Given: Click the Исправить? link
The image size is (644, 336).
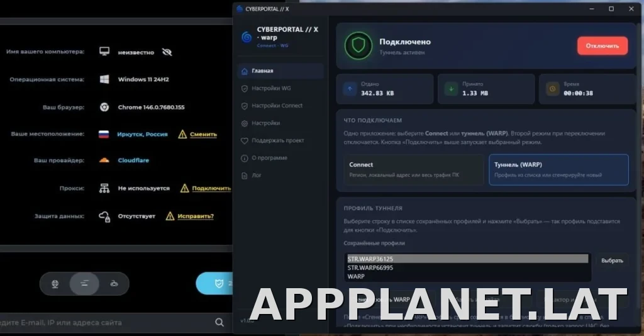Looking at the screenshot, I should point(196,216).
